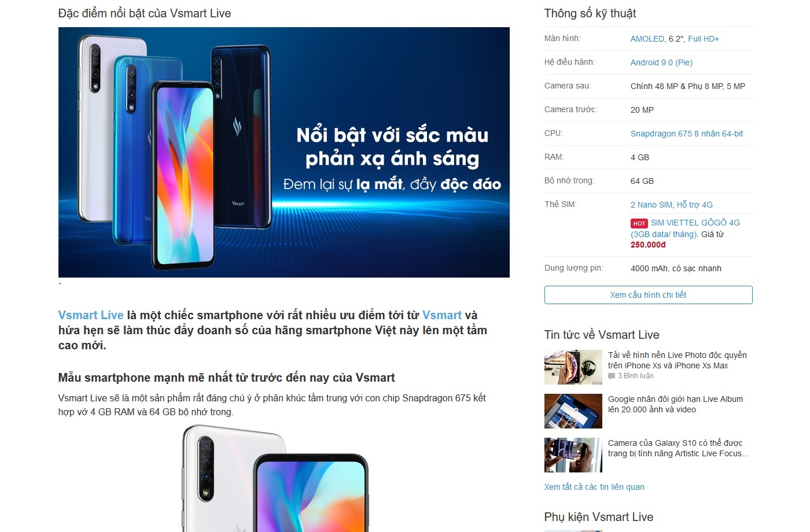Click the 2 Nano SIM link
Image resolution: width=810 pixels, height=532 pixels.
[x=651, y=205]
